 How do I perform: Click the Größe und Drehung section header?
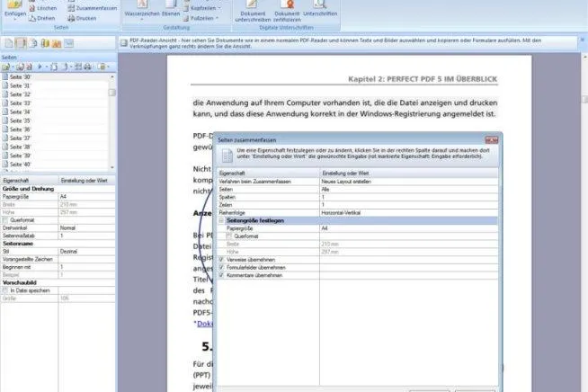pos(29,189)
